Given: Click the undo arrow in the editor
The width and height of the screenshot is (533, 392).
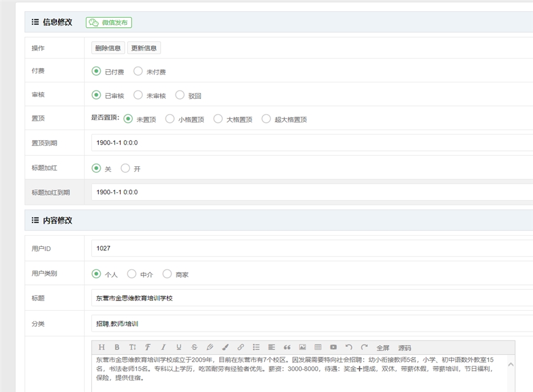Looking at the screenshot, I should pos(349,348).
